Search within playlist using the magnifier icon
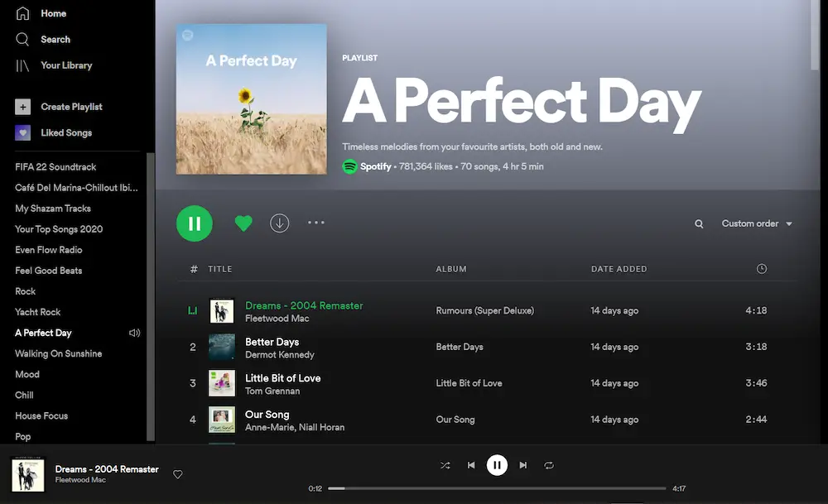 click(x=699, y=223)
